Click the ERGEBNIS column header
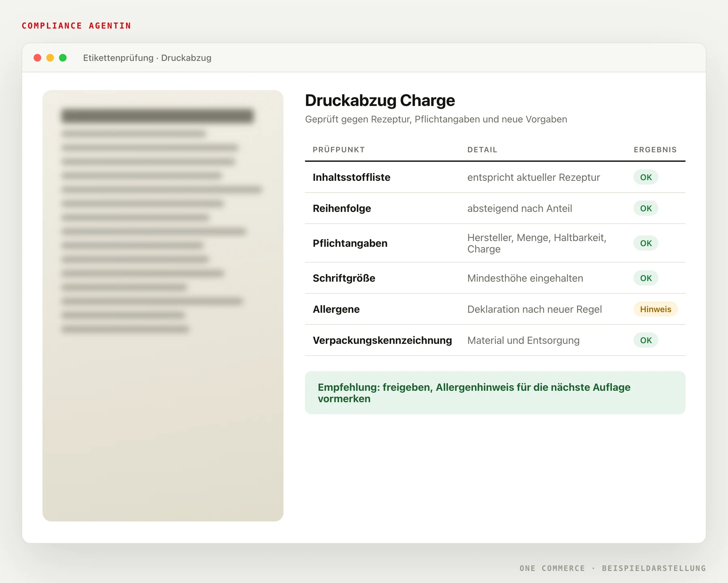Image resolution: width=728 pixels, height=583 pixels. click(x=655, y=150)
